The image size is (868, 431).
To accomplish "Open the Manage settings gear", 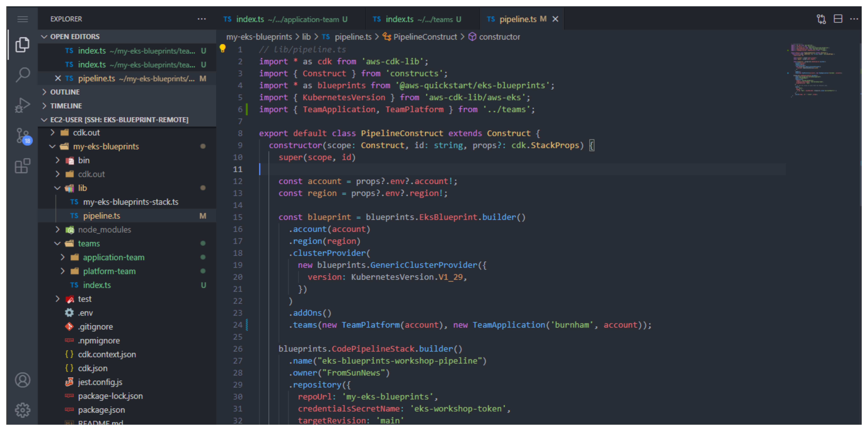I will tap(23, 410).
